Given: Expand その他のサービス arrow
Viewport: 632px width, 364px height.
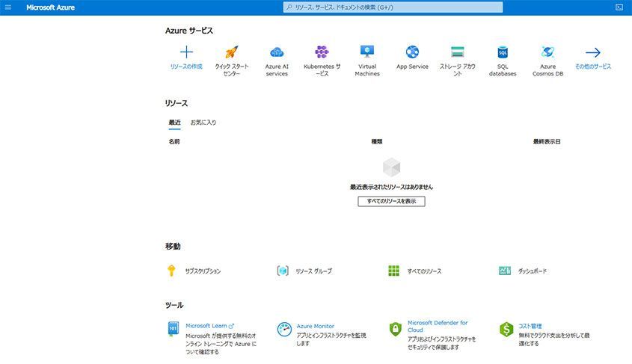Looking at the screenshot, I should 593,53.
